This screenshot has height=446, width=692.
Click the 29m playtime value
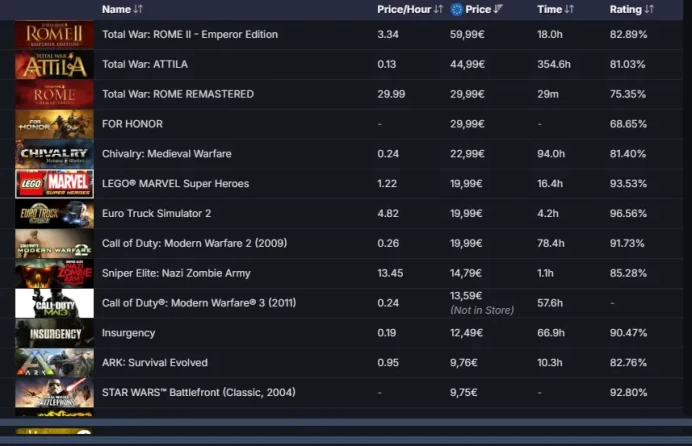click(x=548, y=94)
